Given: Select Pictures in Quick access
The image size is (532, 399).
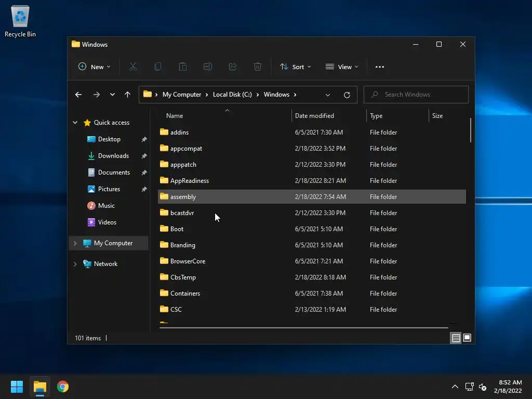Looking at the screenshot, I should tap(109, 189).
